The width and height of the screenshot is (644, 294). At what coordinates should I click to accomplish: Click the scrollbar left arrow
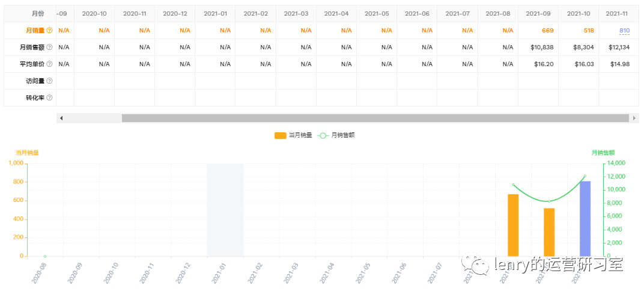coord(61,118)
